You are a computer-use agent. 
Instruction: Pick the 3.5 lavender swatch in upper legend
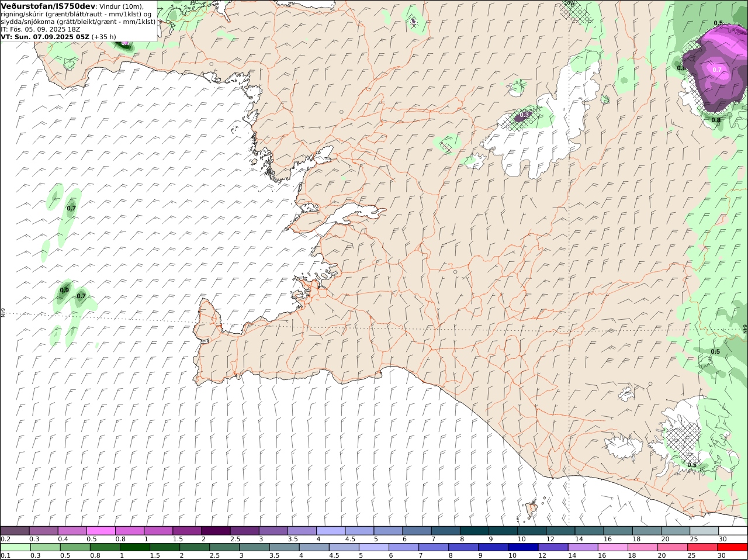(302, 531)
